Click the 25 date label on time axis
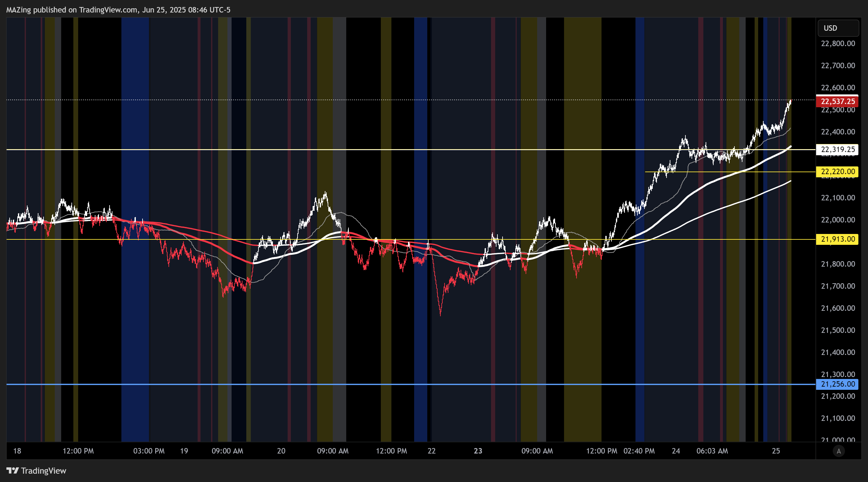 [776, 451]
